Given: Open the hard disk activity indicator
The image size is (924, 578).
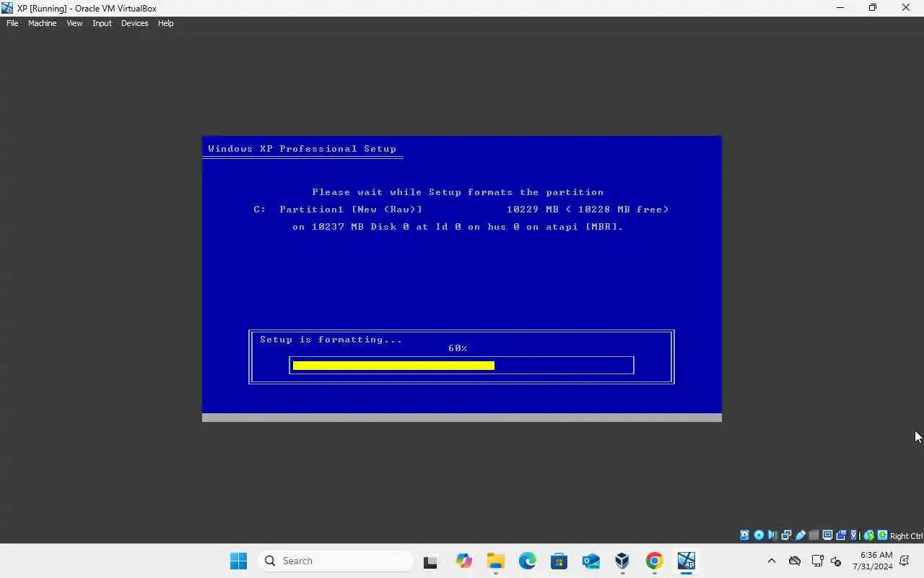Looking at the screenshot, I should 744,535.
